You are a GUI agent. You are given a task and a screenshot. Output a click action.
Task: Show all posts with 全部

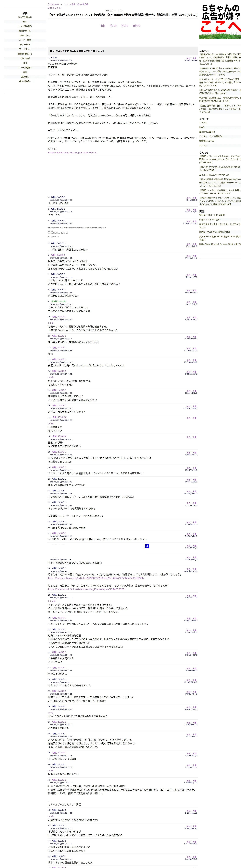(x=103, y=26)
